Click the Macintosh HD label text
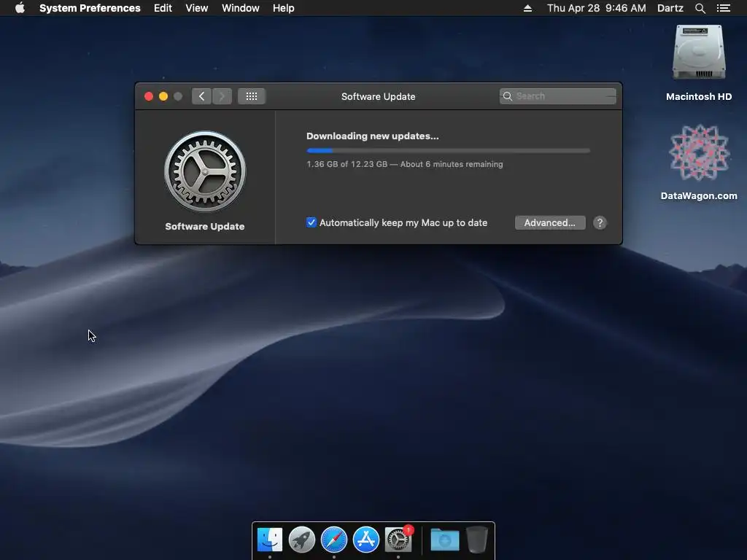The width and height of the screenshot is (747, 560). tap(699, 97)
